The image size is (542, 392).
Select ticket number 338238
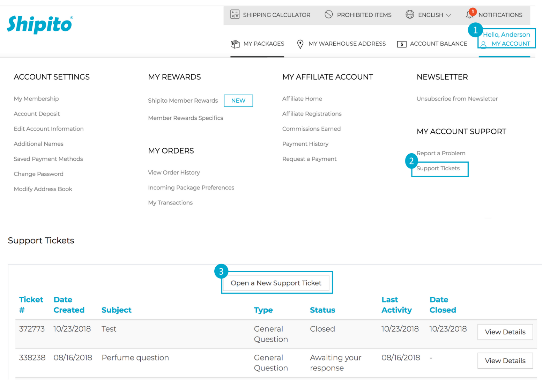tap(32, 357)
